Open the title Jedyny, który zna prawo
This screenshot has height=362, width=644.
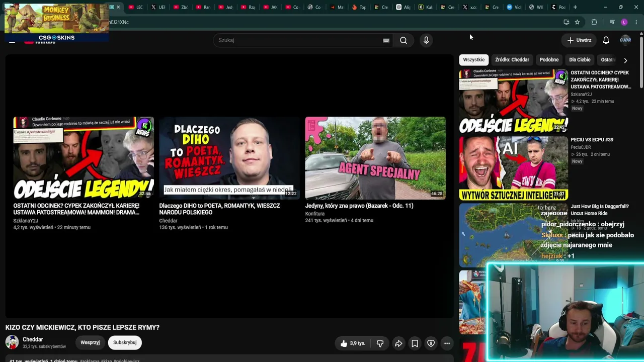[x=359, y=206]
